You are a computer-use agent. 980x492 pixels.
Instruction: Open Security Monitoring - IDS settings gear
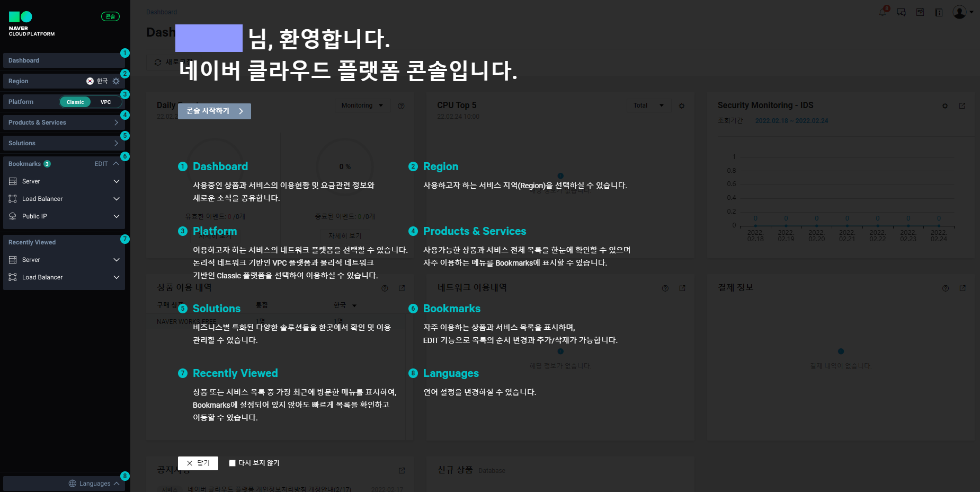pyautogui.click(x=945, y=106)
